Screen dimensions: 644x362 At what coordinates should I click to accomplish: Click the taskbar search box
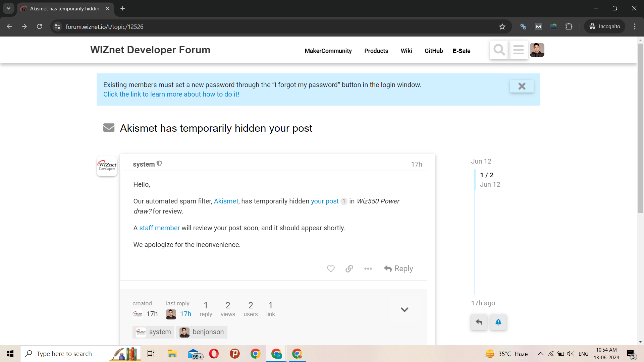[80, 354]
